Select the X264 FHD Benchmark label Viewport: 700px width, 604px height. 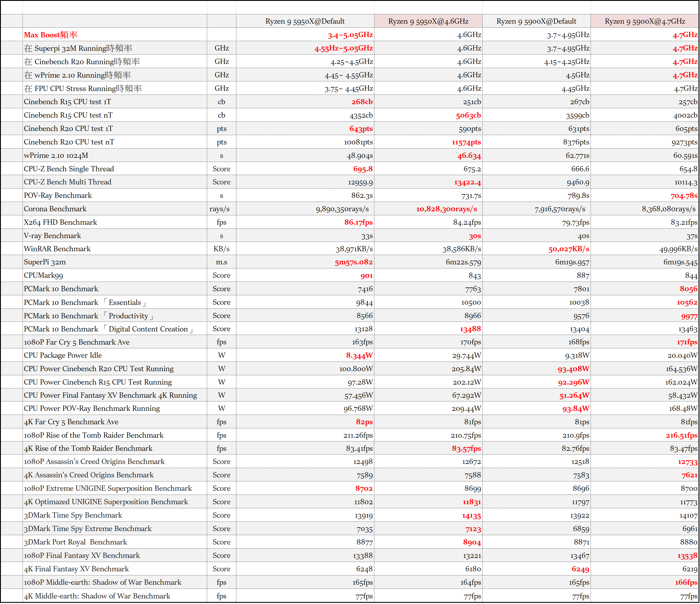click(60, 222)
